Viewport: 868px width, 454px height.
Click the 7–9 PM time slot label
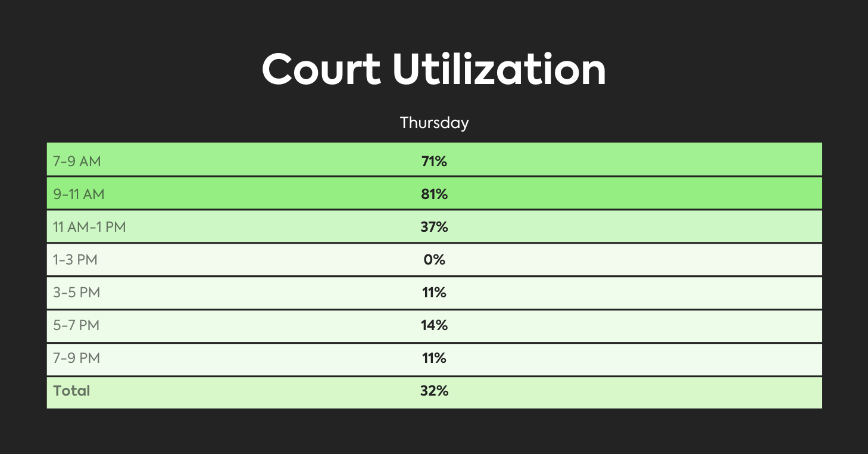click(76, 358)
